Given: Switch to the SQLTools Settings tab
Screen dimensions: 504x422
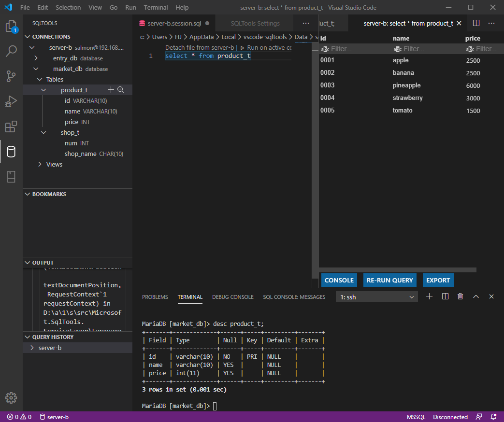Looking at the screenshot, I should tap(255, 23).
